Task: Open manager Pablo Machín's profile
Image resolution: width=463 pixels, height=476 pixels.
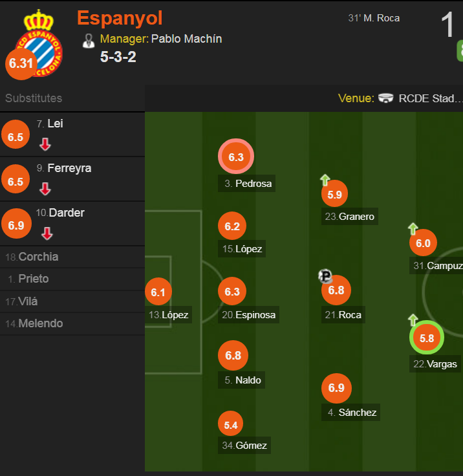Action: [x=186, y=39]
